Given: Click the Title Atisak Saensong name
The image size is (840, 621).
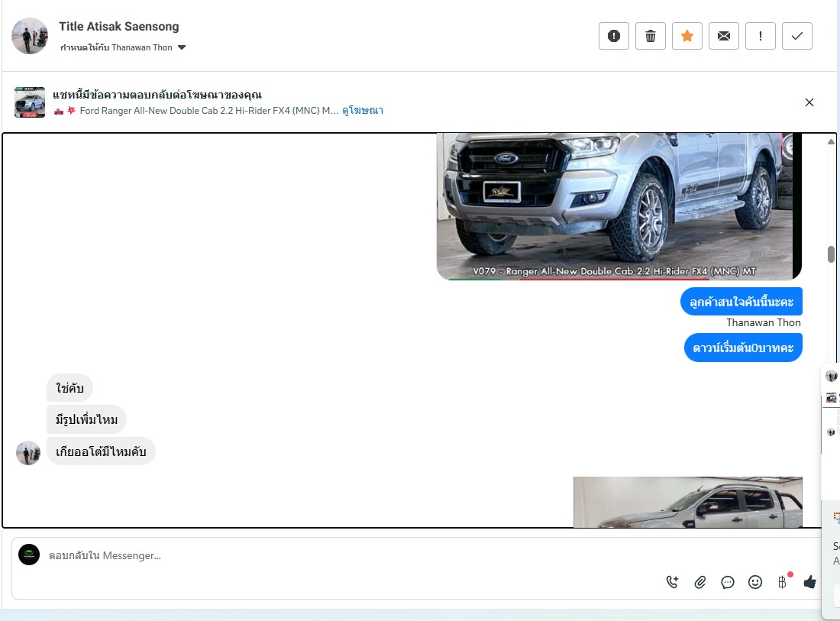Looking at the screenshot, I should coord(119,26).
